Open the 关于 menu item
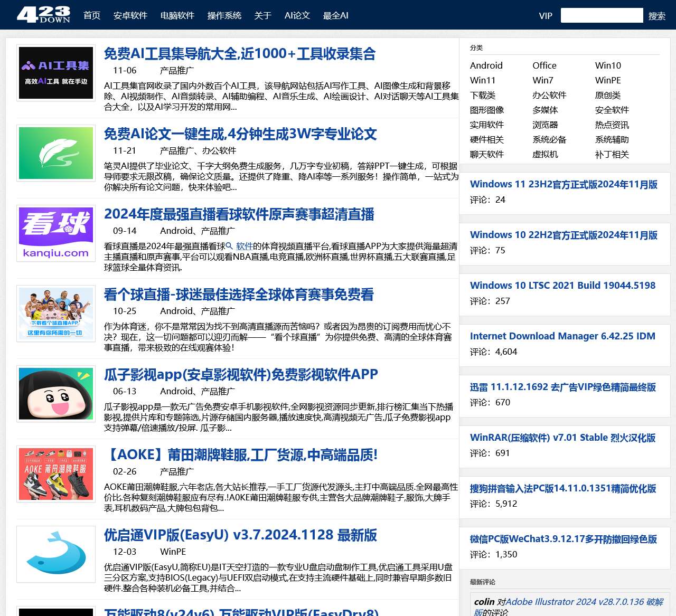The height and width of the screenshot is (616, 676). pyautogui.click(x=263, y=15)
